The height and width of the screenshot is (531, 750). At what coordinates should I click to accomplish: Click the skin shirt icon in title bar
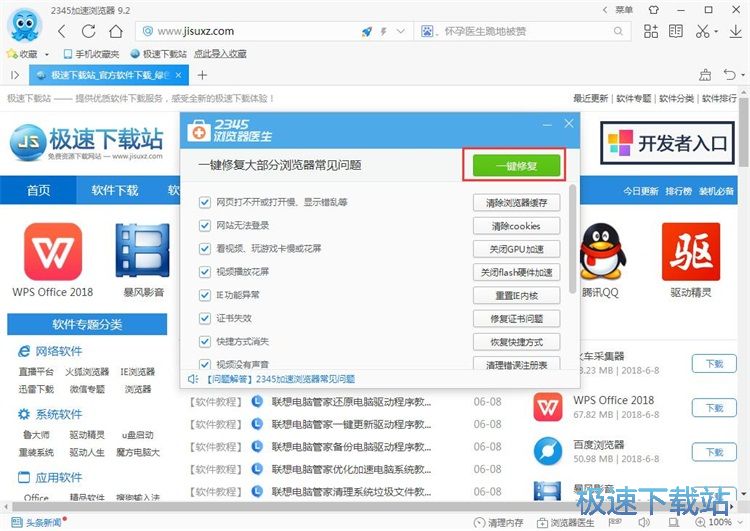click(x=653, y=10)
